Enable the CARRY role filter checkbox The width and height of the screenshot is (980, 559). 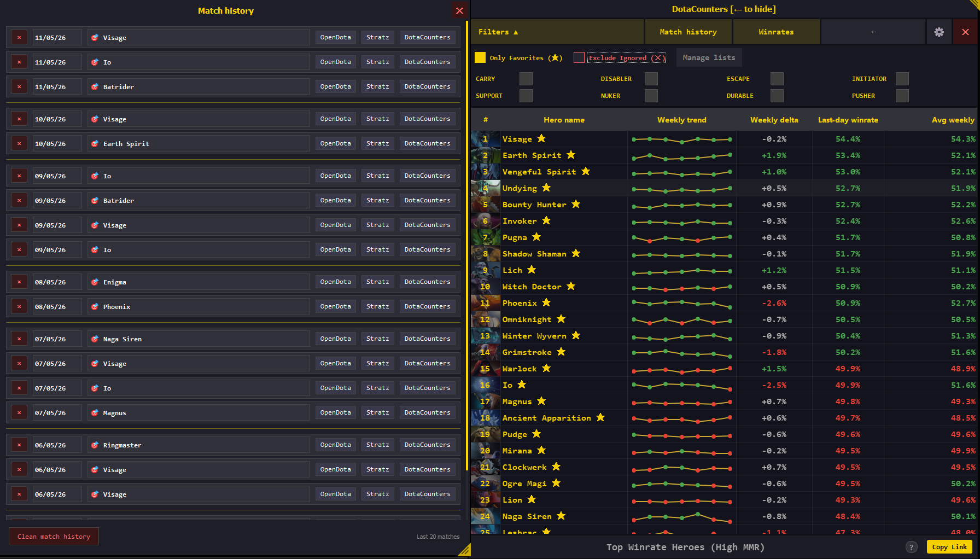pyautogui.click(x=526, y=79)
